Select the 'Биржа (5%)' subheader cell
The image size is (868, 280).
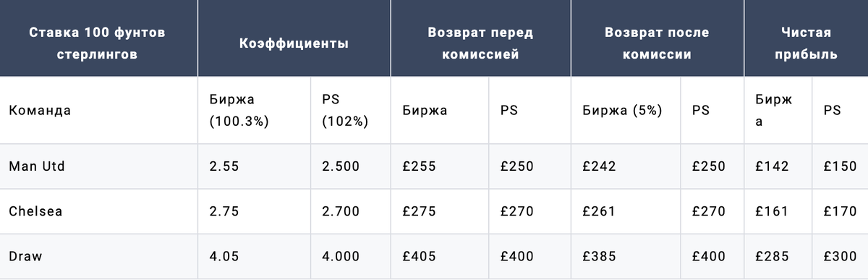(x=623, y=111)
